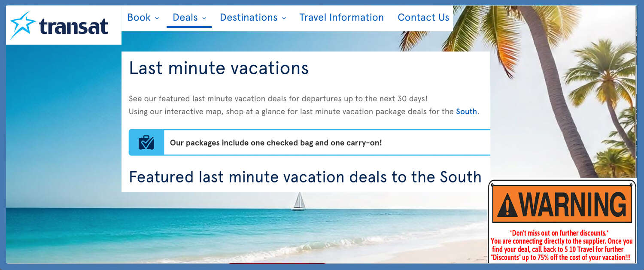The height and width of the screenshot is (270, 644).
Task: Click the sailboat in the background photo
Action: tap(299, 202)
